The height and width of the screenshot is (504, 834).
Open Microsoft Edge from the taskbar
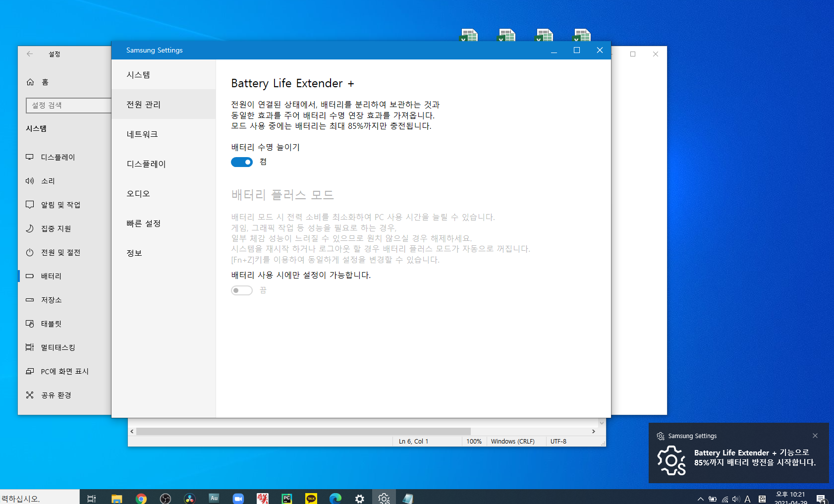click(x=335, y=498)
